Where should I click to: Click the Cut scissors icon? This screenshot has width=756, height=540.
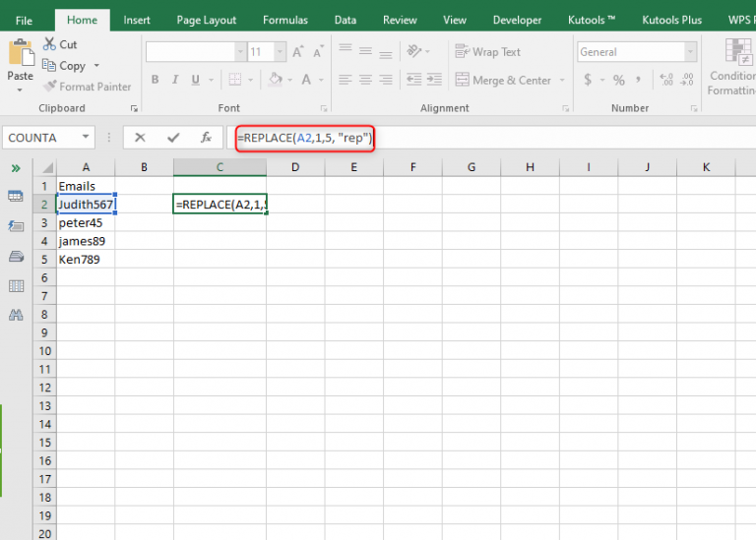point(49,44)
